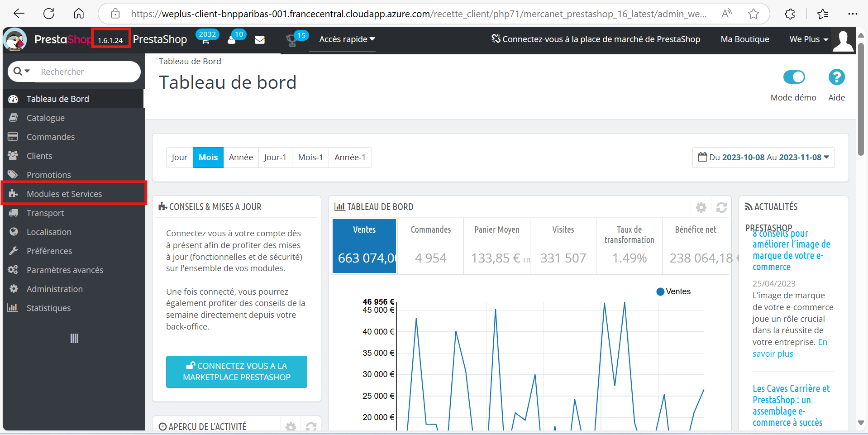Open Ma Boutique link
The image size is (868, 435).
coord(745,39)
